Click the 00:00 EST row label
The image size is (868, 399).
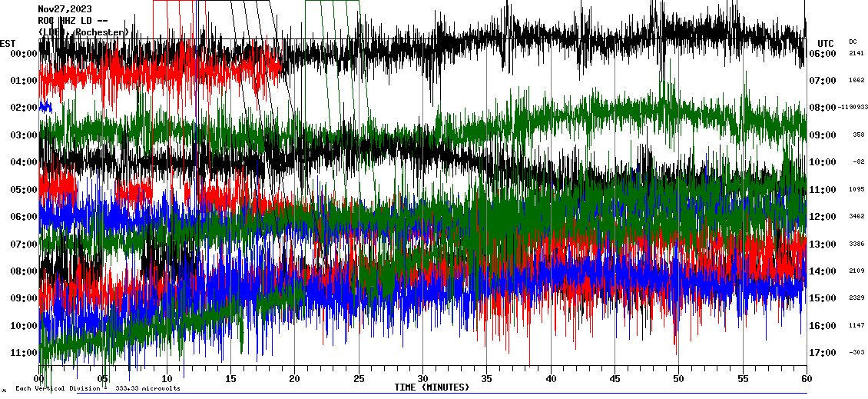[x=23, y=54]
